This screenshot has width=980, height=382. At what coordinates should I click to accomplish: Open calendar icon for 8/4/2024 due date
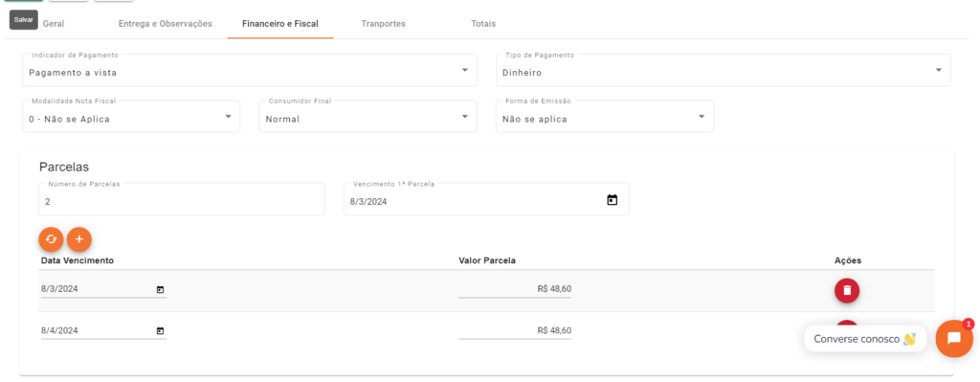click(x=160, y=330)
